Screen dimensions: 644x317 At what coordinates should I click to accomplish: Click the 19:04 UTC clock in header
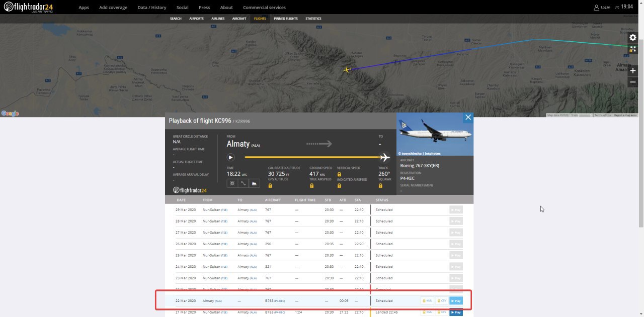coord(627,7)
